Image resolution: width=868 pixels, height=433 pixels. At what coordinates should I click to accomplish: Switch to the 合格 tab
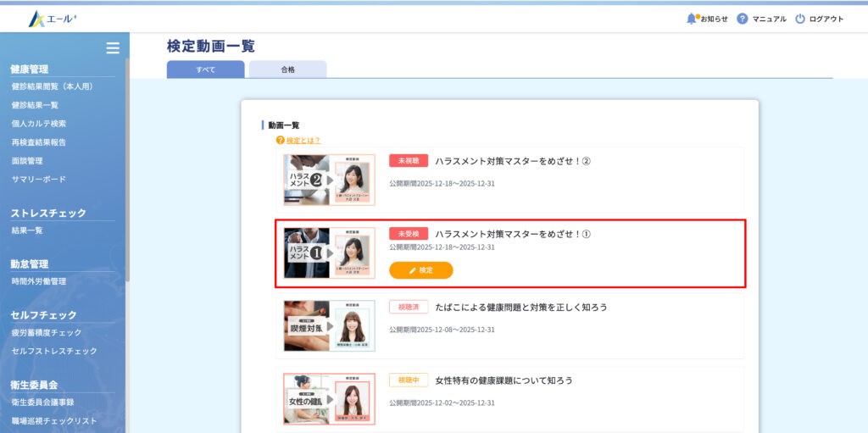pyautogui.click(x=287, y=69)
